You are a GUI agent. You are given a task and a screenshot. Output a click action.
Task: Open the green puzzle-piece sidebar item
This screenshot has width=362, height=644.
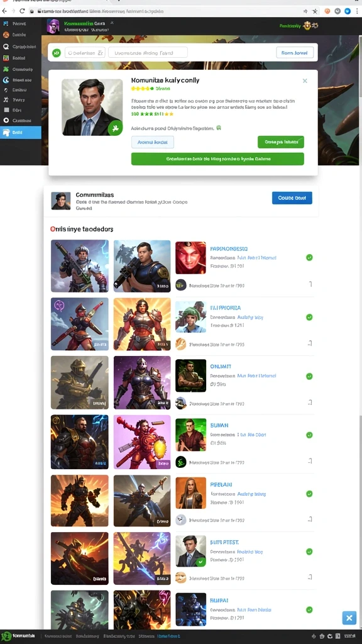6,69
